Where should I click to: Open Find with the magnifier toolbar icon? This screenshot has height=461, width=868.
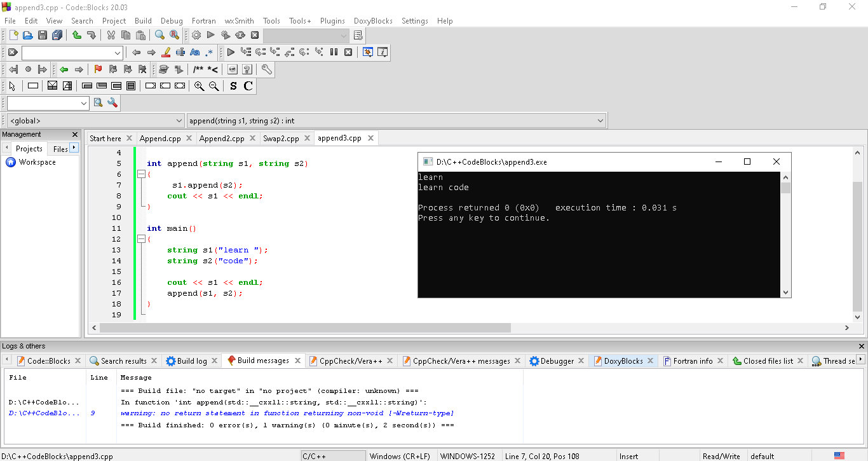click(158, 35)
